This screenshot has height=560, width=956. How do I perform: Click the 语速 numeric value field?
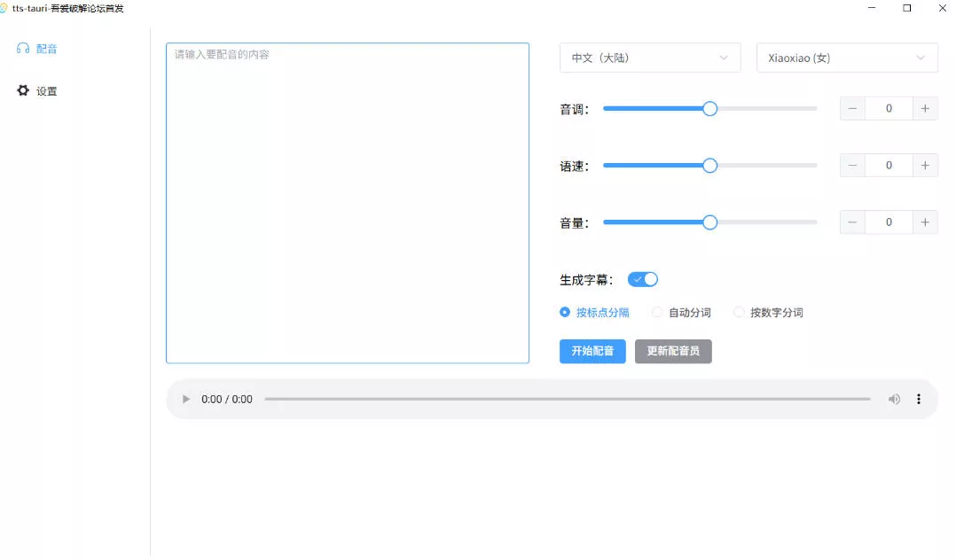click(889, 165)
